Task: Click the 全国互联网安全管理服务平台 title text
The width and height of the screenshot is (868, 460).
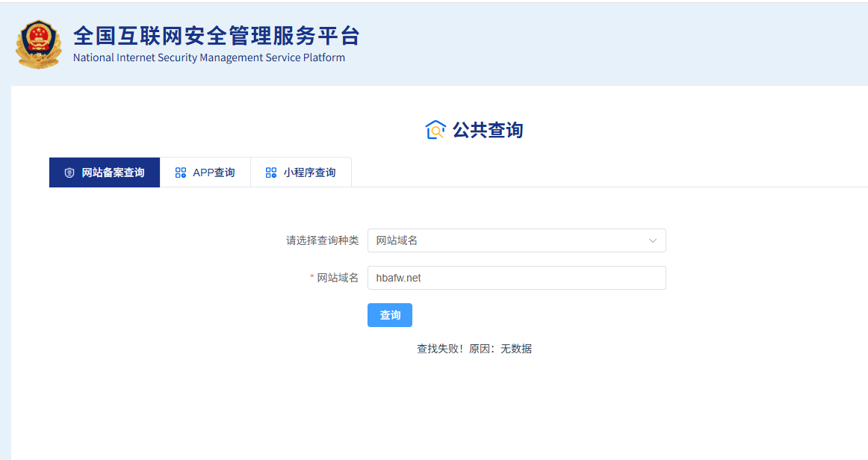Action: (216, 36)
